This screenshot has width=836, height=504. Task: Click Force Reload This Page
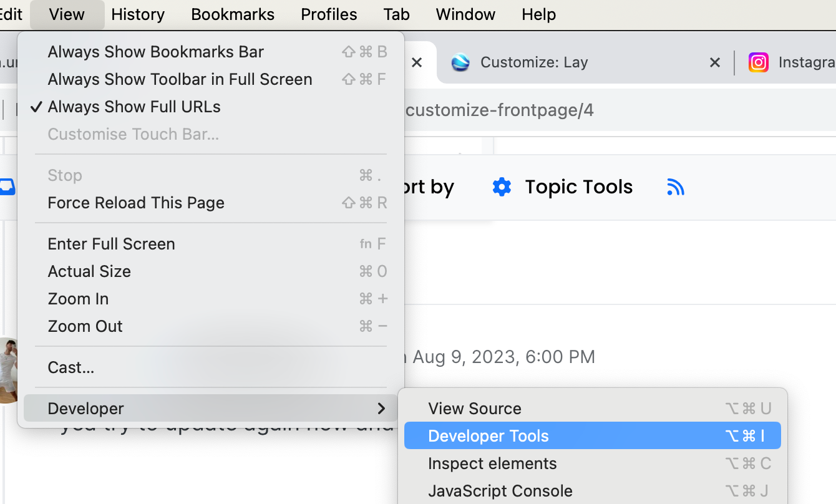tap(135, 202)
